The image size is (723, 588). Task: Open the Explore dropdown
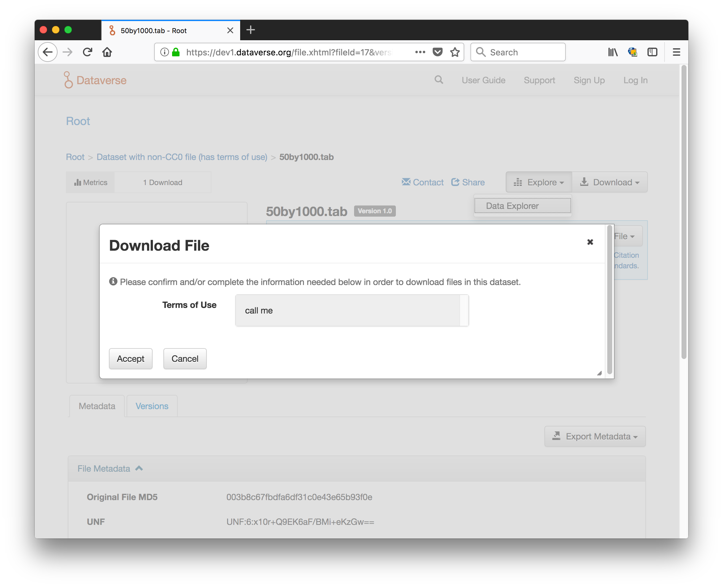539,182
